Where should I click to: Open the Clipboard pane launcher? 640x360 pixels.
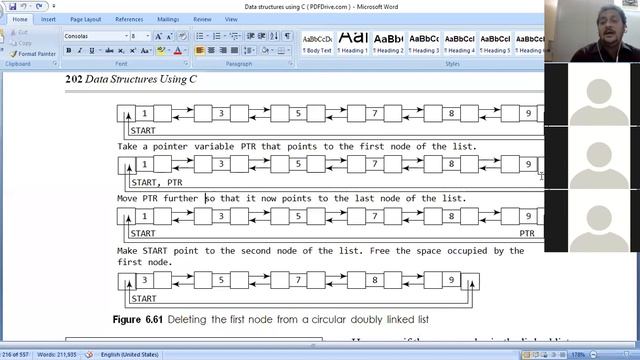click(x=55, y=64)
